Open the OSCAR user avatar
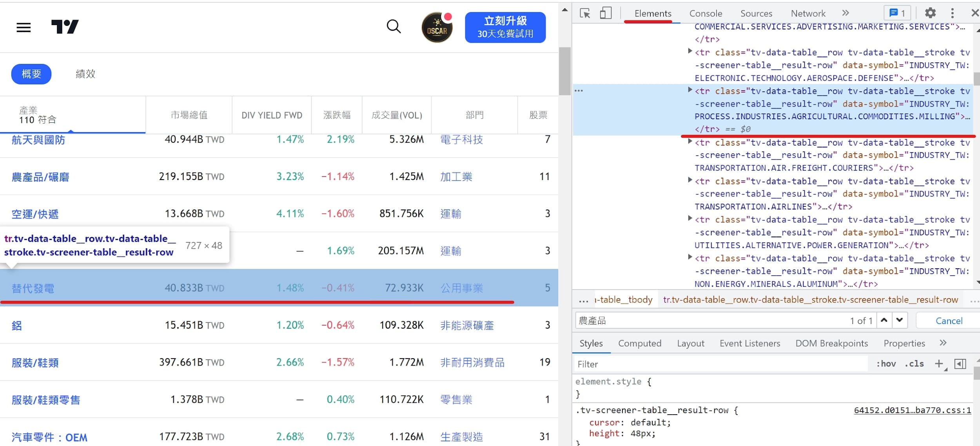This screenshot has height=446, width=980. pos(437,27)
